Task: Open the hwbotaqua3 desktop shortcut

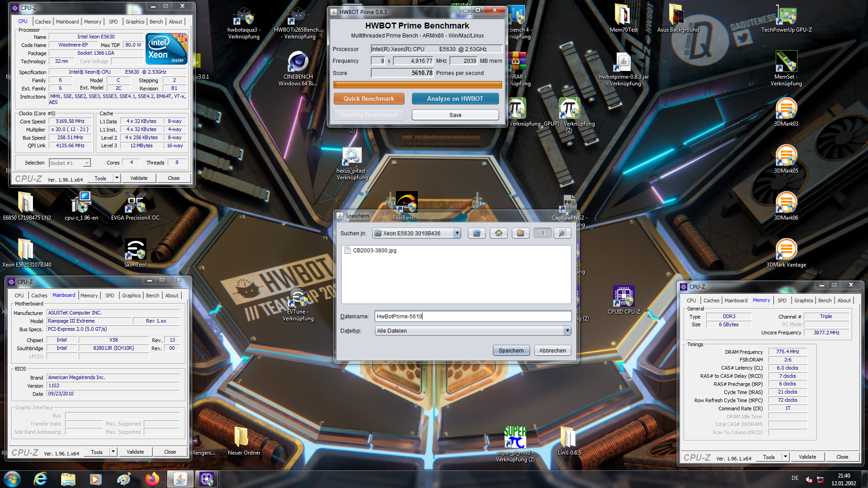Action: pyautogui.click(x=244, y=23)
